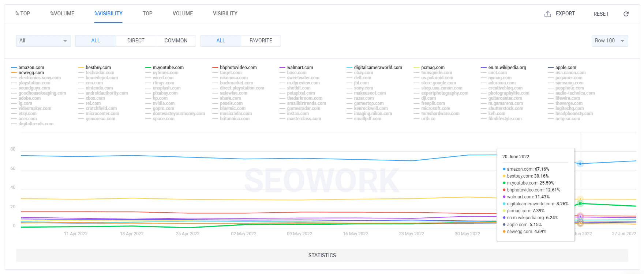Enable gsmarena.com legend entry
The image size is (644, 274).
[x=97, y=119]
